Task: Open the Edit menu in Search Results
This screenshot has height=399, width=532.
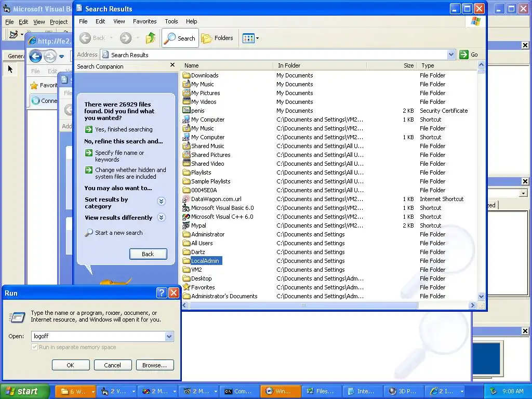Action: point(100,21)
